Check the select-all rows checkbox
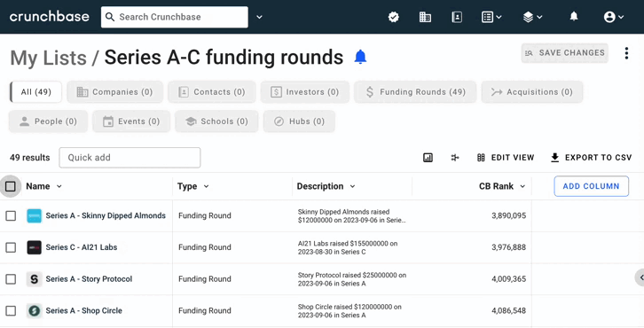This screenshot has height=328, width=644. (11, 186)
